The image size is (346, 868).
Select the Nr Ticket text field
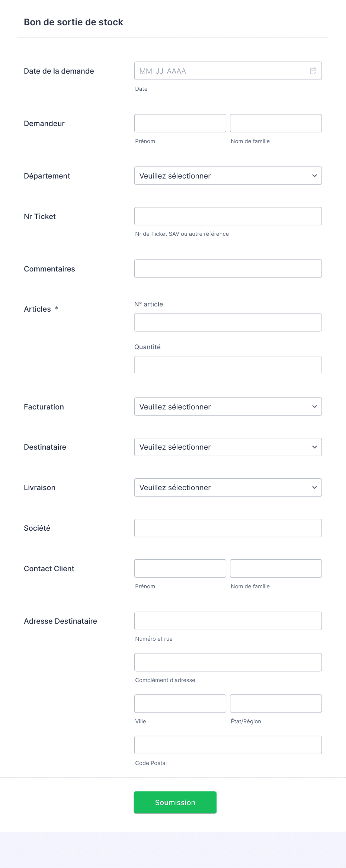tap(228, 216)
